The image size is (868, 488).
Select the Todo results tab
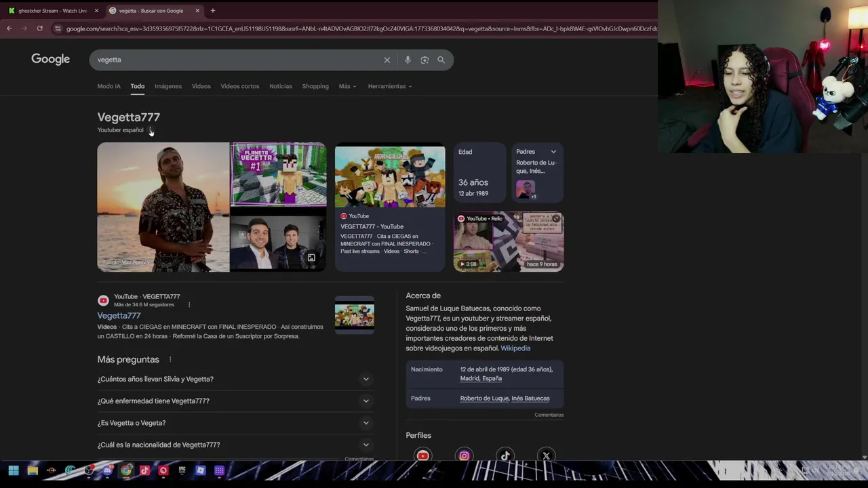tap(138, 86)
